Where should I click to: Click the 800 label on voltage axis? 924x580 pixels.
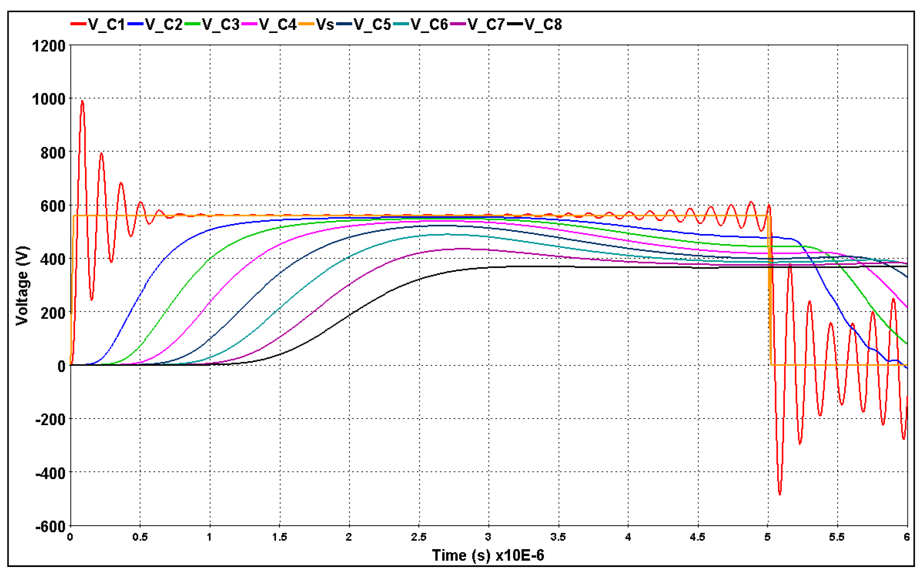click(x=53, y=153)
